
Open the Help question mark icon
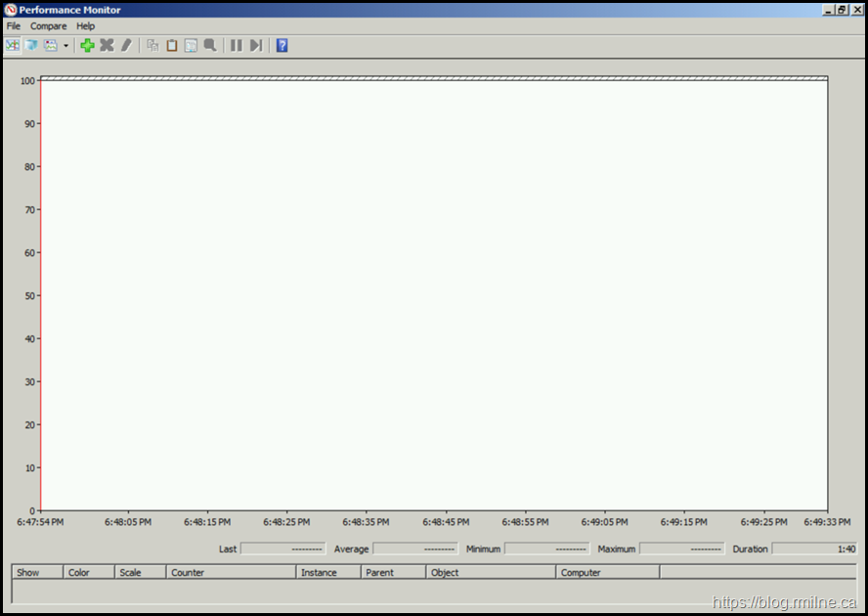(282, 45)
